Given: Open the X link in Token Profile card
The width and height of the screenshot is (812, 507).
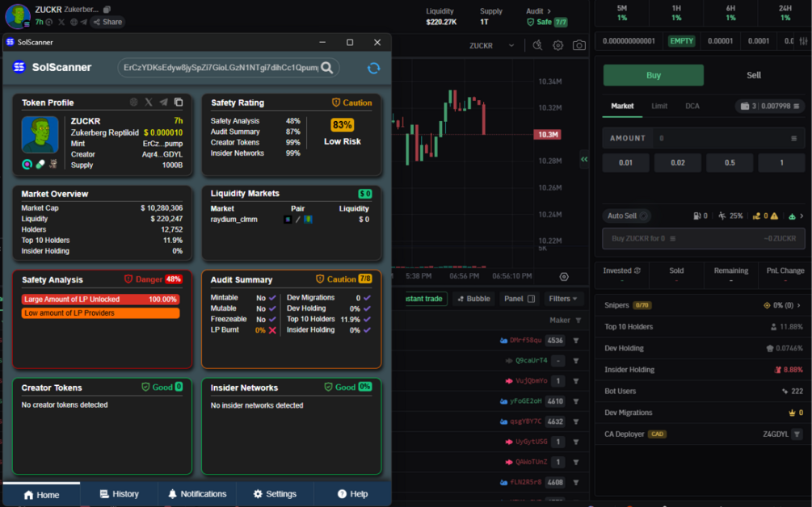Looking at the screenshot, I should point(149,103).
